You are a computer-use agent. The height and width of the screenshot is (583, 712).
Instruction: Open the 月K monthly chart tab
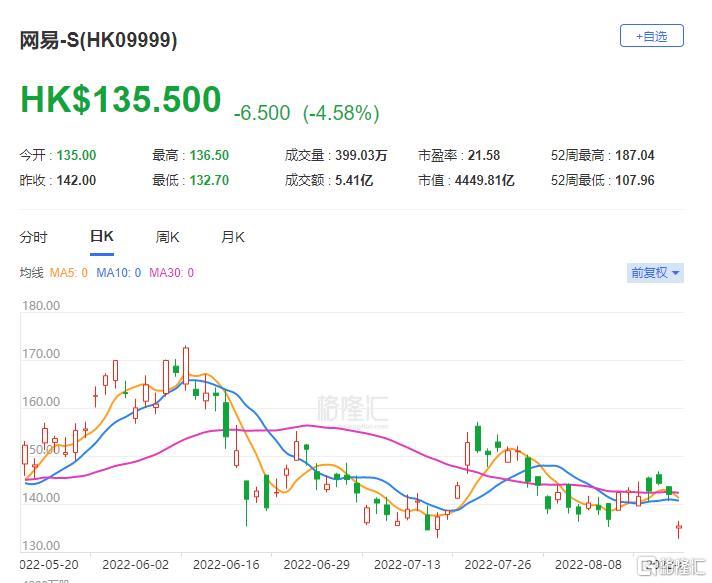pyautogui.click(x=232, y=237)
